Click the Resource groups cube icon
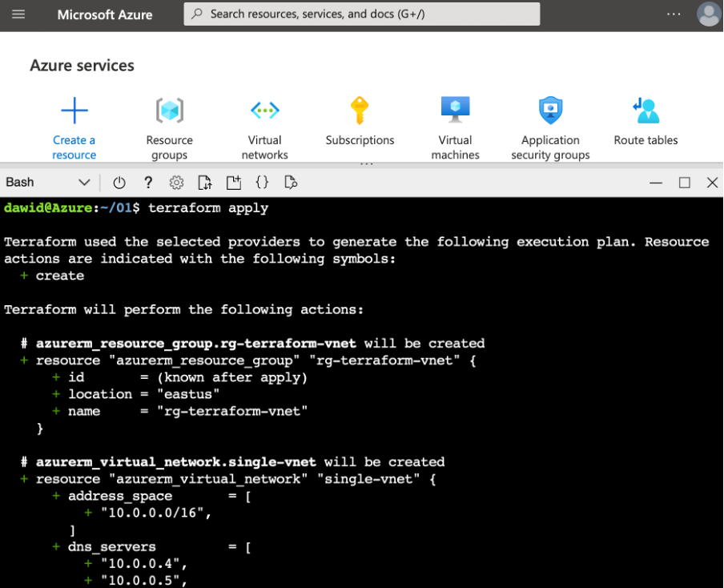The image size is (724, 588). (170, 111)
